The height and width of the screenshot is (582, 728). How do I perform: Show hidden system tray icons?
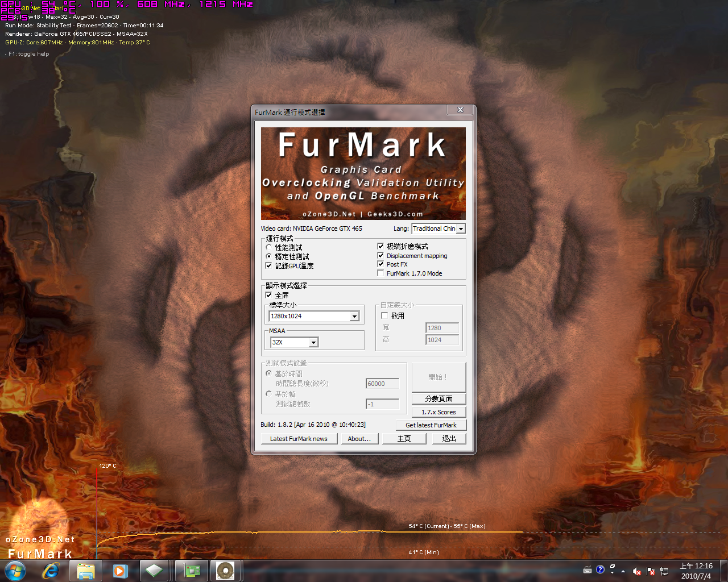(x=623, y=571)
